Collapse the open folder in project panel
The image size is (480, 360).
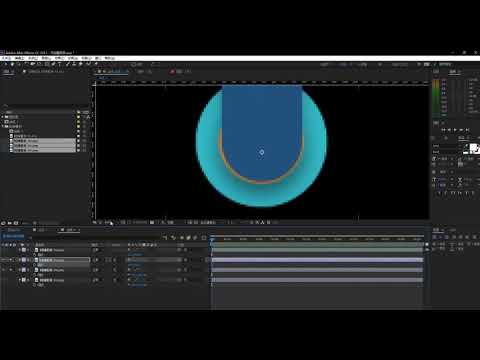[2, 127]
